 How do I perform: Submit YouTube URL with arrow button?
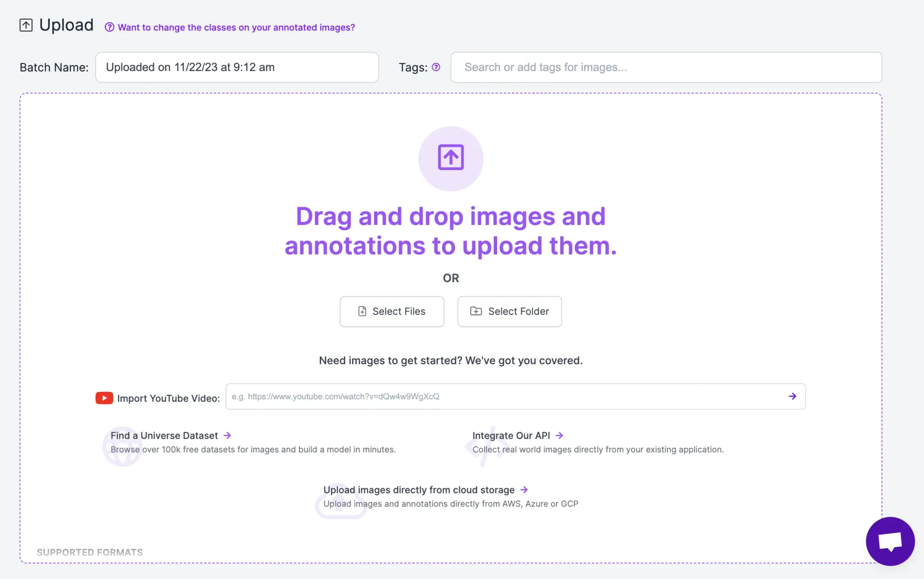[792, 396]
